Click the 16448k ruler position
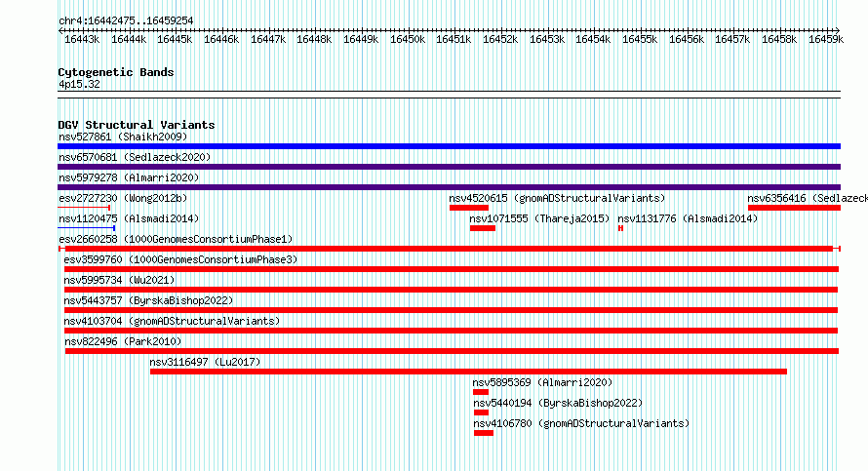 click(x=314, y=39)
